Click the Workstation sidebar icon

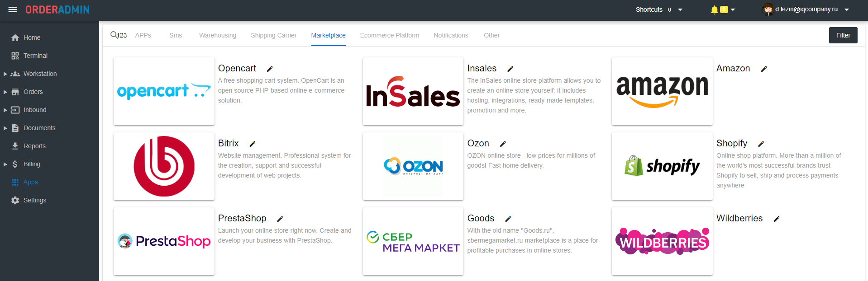pos(15,74)
